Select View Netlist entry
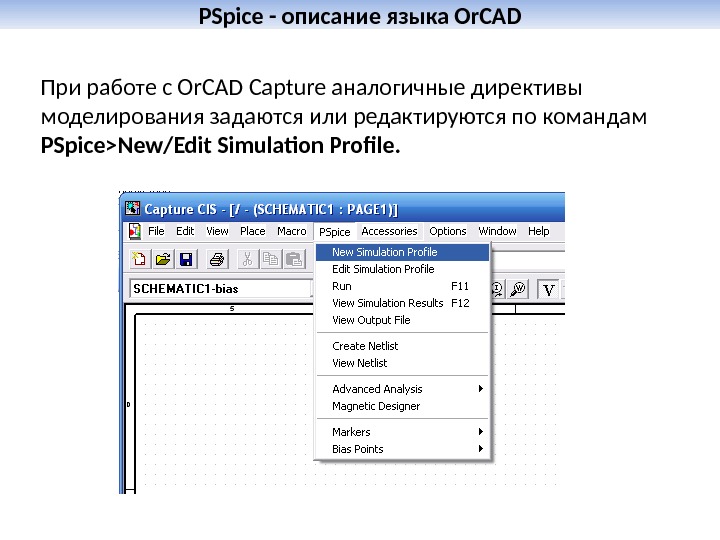The image size is (720, 540). pos(402,363)
